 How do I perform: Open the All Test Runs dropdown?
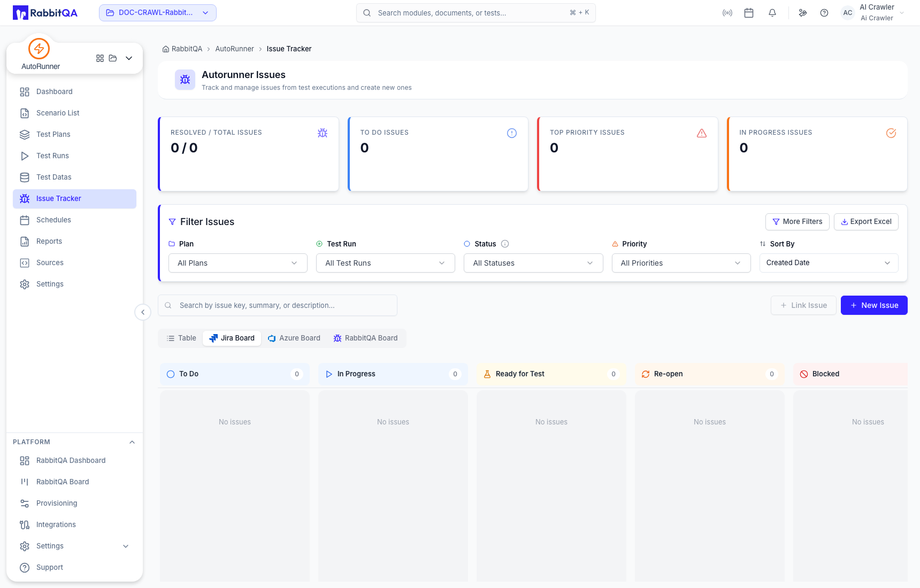(386, 263)
